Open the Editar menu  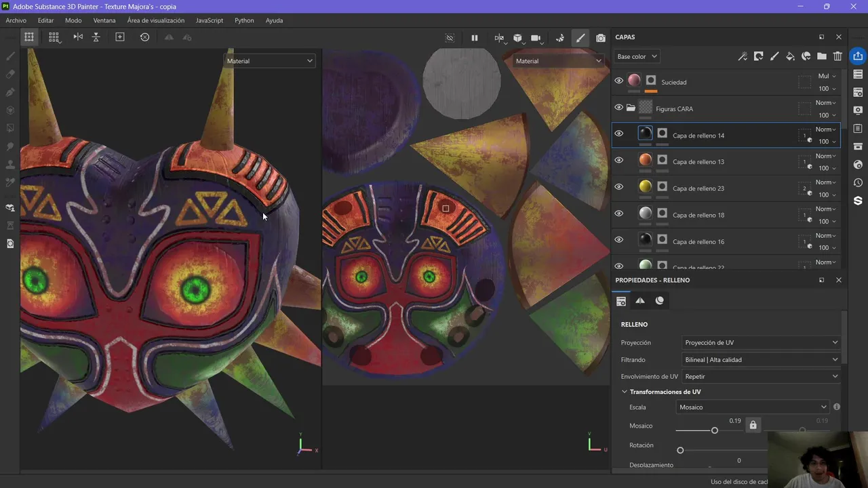coord(45,20)
